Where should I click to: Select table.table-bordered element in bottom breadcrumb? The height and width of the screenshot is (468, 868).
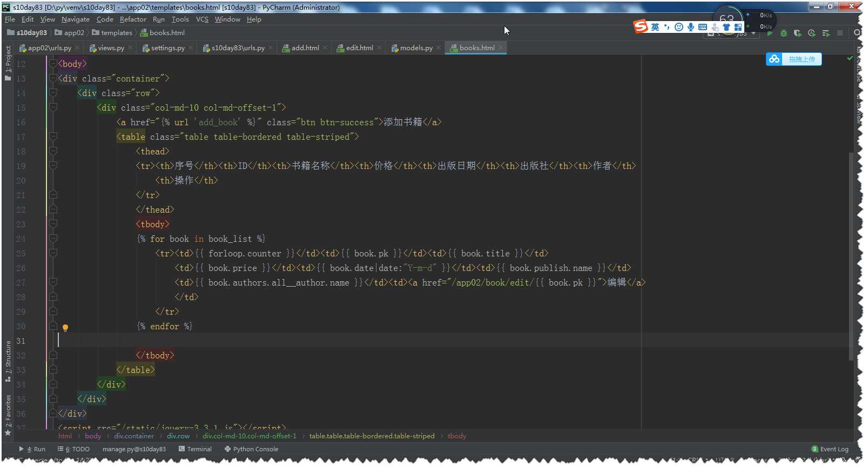pyautogui.click(x=372, y=436)
